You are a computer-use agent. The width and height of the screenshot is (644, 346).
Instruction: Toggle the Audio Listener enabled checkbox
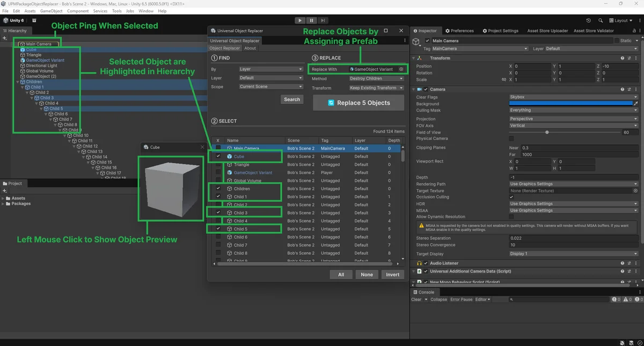426,263
